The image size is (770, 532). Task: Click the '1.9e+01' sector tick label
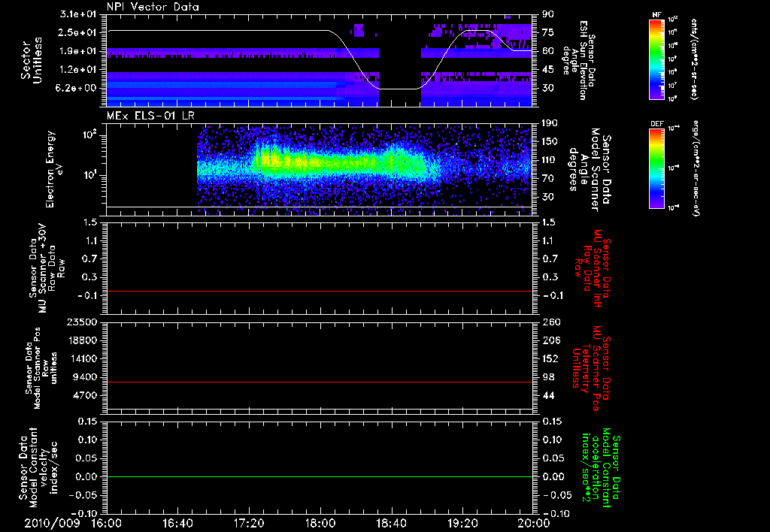coord(78,51)
